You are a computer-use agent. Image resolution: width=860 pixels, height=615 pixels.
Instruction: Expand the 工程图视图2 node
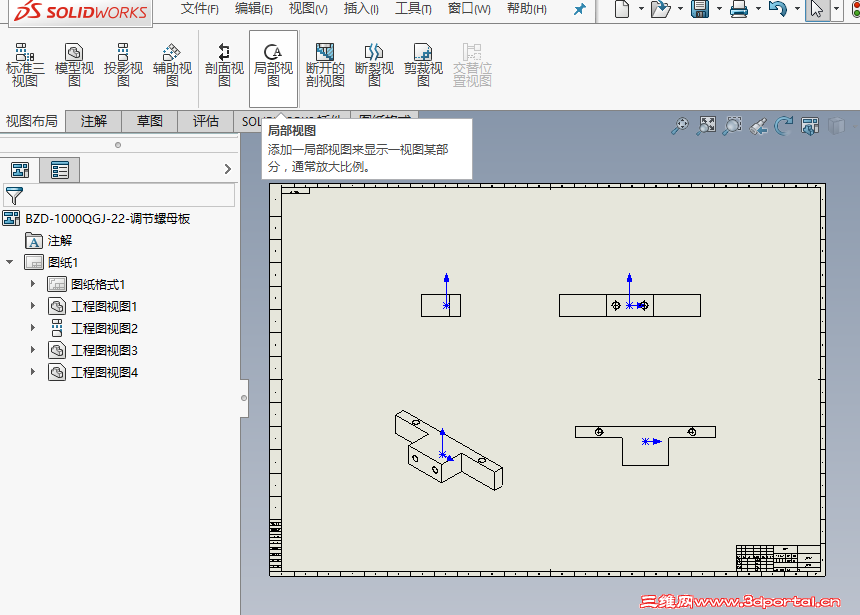[x=32, y=328]
